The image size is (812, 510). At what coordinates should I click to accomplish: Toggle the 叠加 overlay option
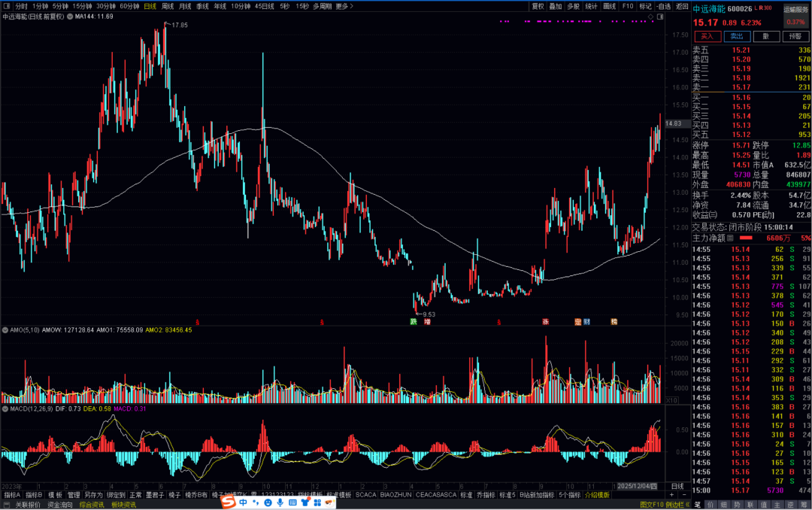pos(556,6)
